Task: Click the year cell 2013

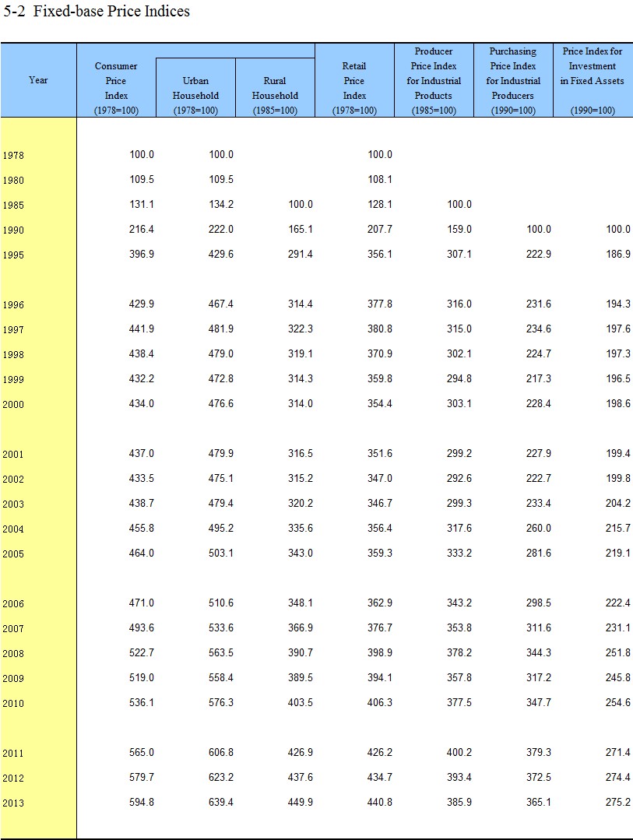Action: point(13,803)
